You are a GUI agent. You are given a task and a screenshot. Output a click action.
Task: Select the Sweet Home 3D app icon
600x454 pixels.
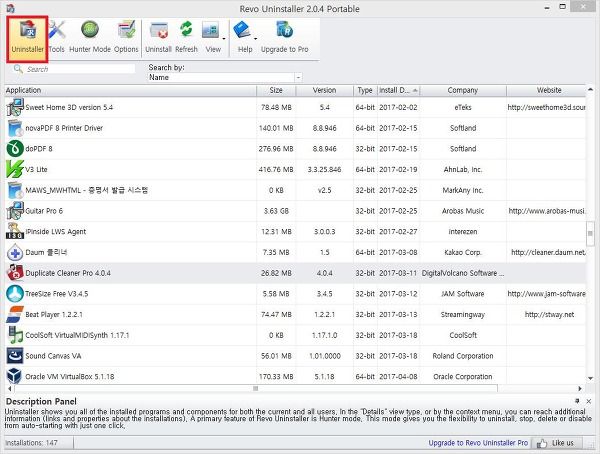tap(15, 107)
